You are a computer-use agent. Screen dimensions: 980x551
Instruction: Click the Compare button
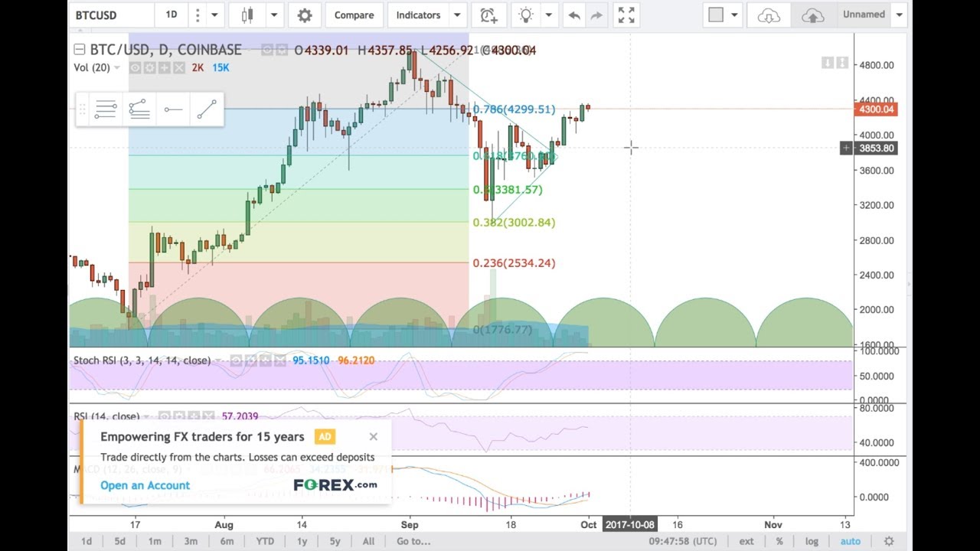click(354, 15)
